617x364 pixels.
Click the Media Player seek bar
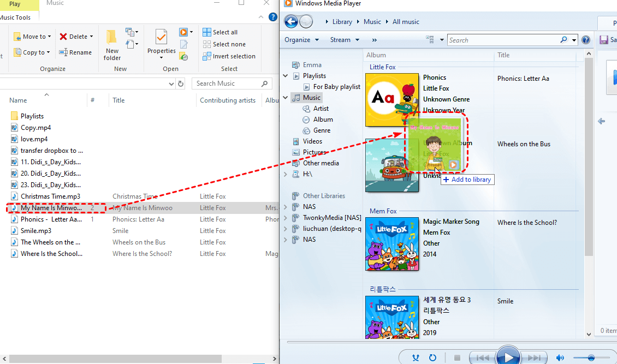[x=441, y=342]
